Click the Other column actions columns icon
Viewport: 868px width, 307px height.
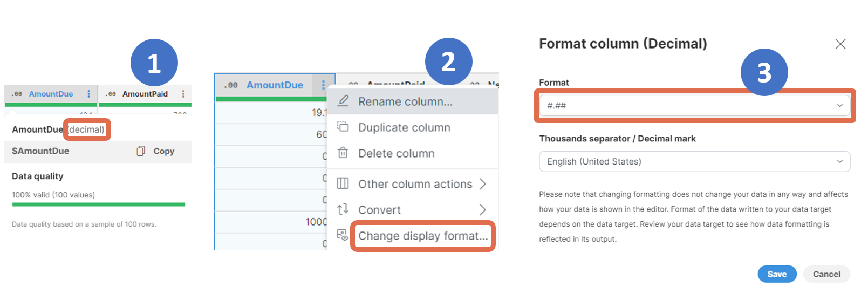click(x=343, y=183)
